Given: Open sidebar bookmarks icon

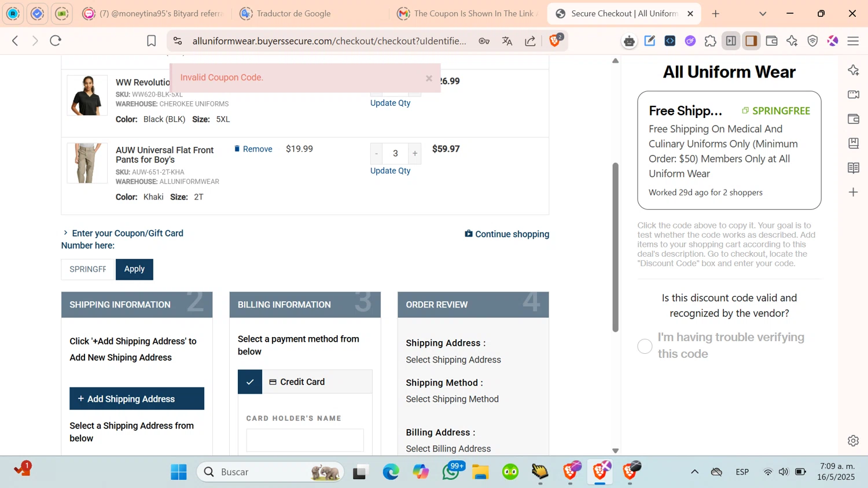Looking at the screenshot, I should coord(854,143).
